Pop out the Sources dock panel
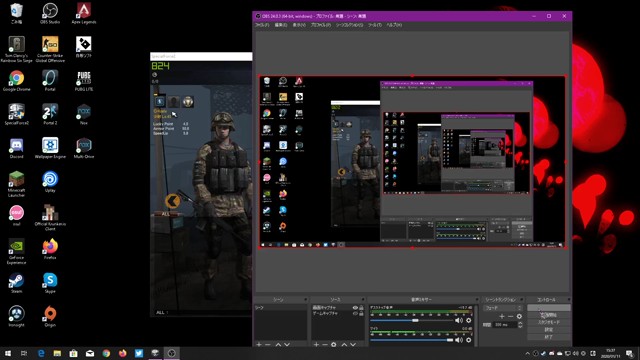Viewport: 640px width, 360px height. tap(363, 300)
